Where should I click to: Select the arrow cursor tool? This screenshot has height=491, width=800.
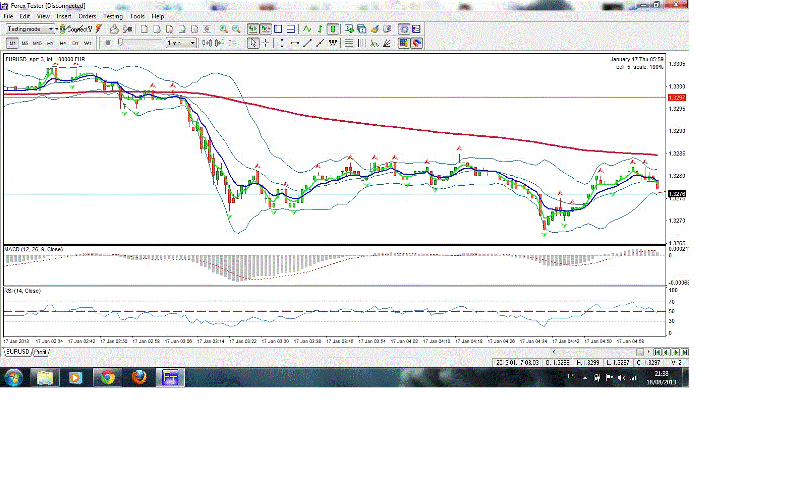[x=254, y=43]
